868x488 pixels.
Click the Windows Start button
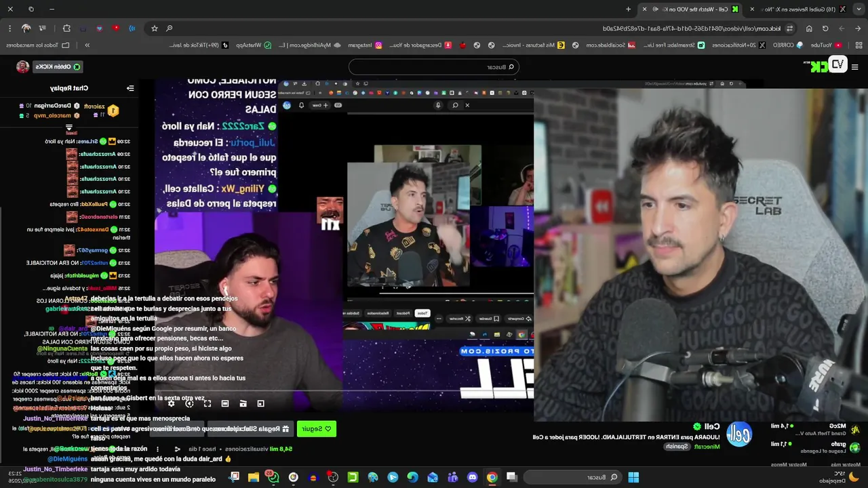point(633,477)
